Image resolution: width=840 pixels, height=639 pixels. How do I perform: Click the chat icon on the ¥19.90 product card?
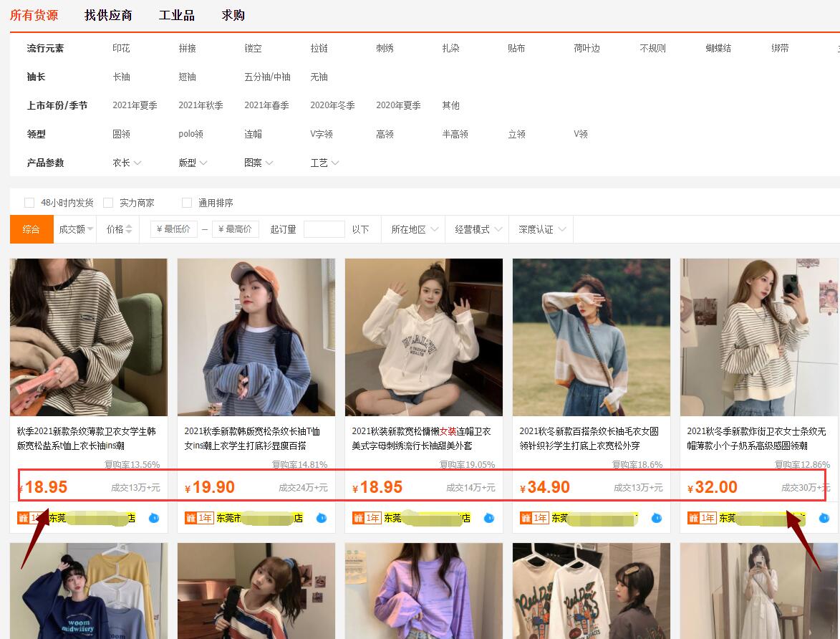tap(322, 518)
